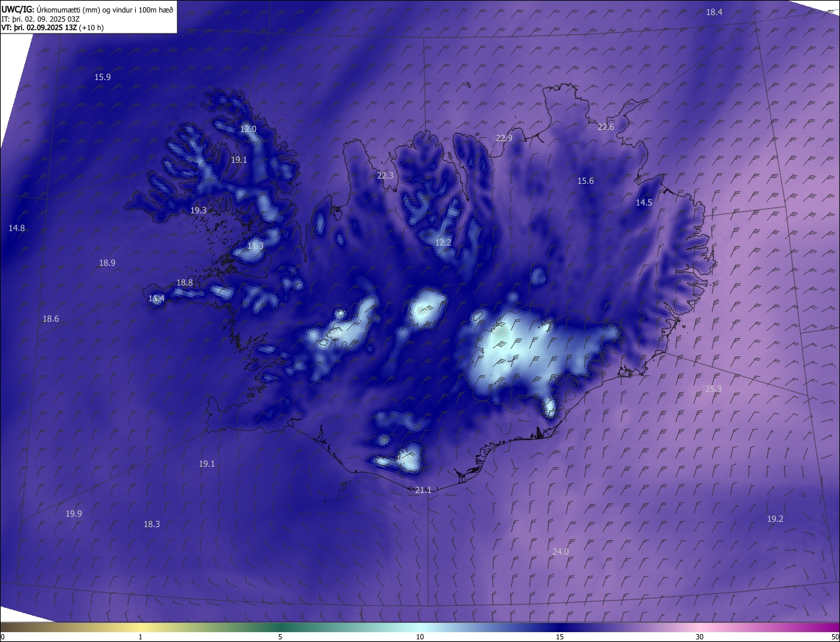840x642 pixels.
Task: Click the 19.3 value label
Action: [198, 210]
